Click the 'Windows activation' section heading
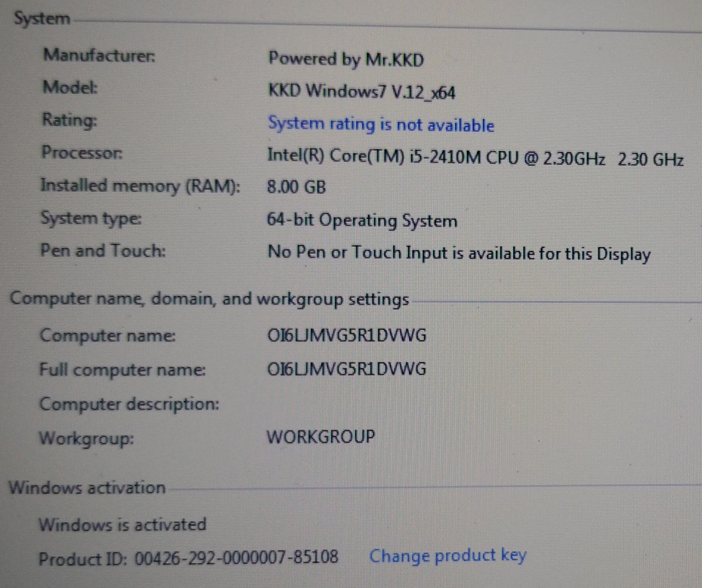The height and width of the screenshot is (588, 702). [x=87, y=488]
